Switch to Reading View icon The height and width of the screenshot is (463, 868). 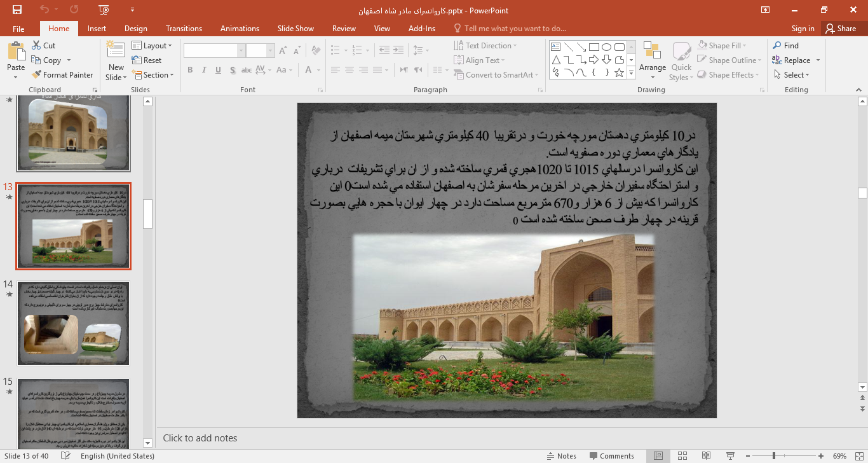706,456
